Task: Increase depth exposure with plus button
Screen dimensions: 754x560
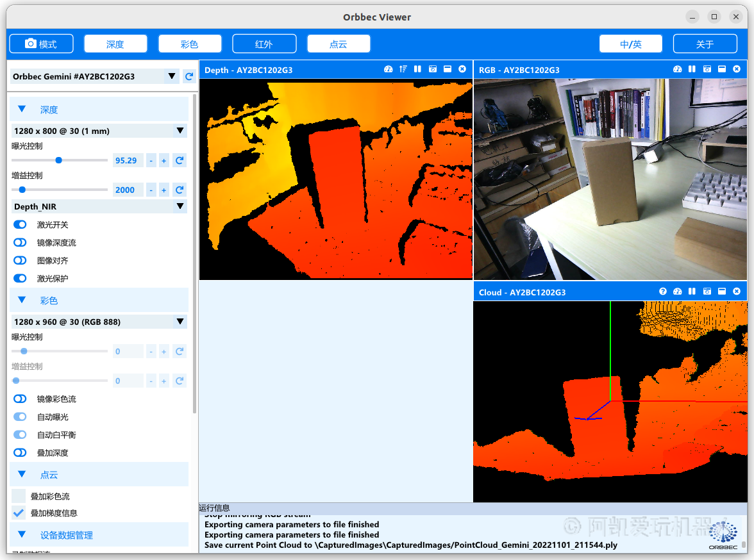Action: coord(164,161)
